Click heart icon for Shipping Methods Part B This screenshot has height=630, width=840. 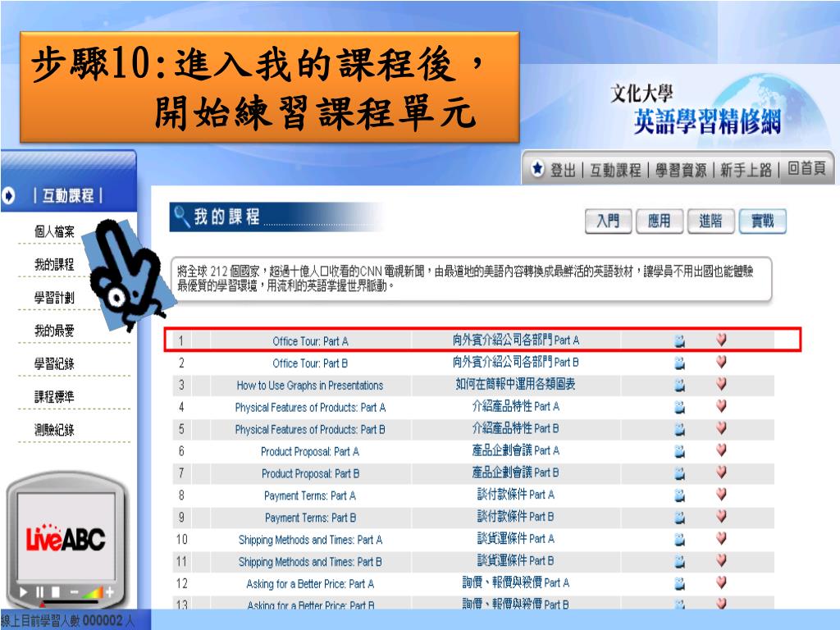pyautogui.click(x=722, y=559)
